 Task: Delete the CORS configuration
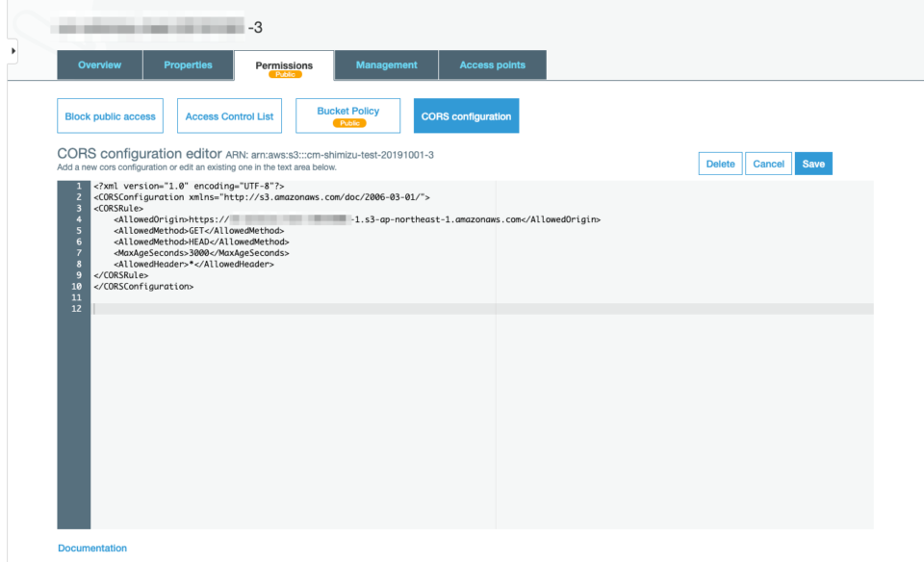(x=720, y=163)
